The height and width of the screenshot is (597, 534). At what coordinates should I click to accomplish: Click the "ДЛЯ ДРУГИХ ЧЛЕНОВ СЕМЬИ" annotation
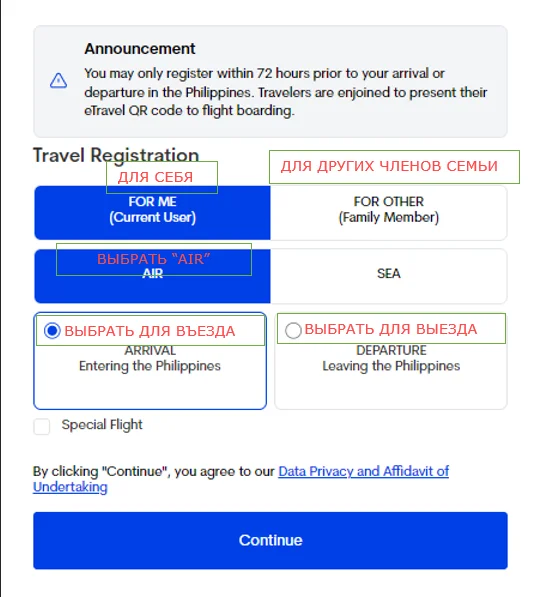[394, 167]
